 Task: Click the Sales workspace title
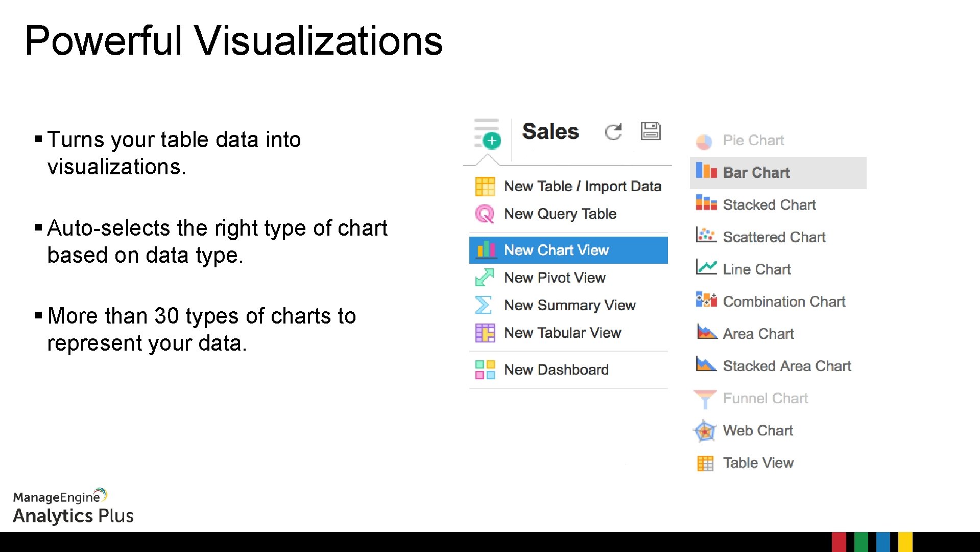coord(551,131)
